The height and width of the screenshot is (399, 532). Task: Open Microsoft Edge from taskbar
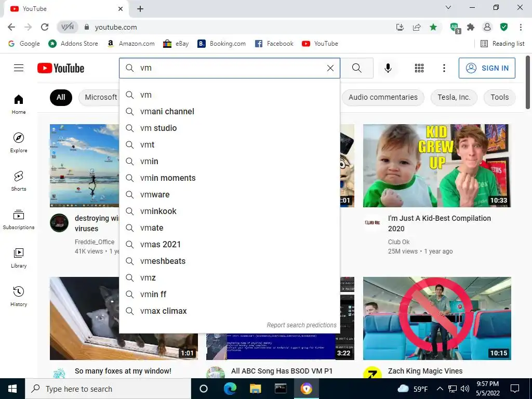230,389
